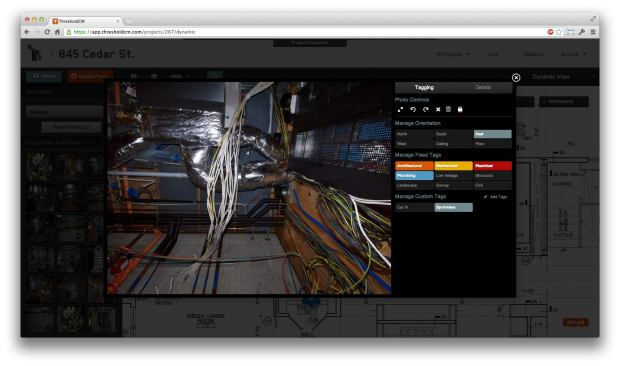This screenshot has height=366, width=620.
Task: Click the orange Architectural tag
Action: click(414, 166)
